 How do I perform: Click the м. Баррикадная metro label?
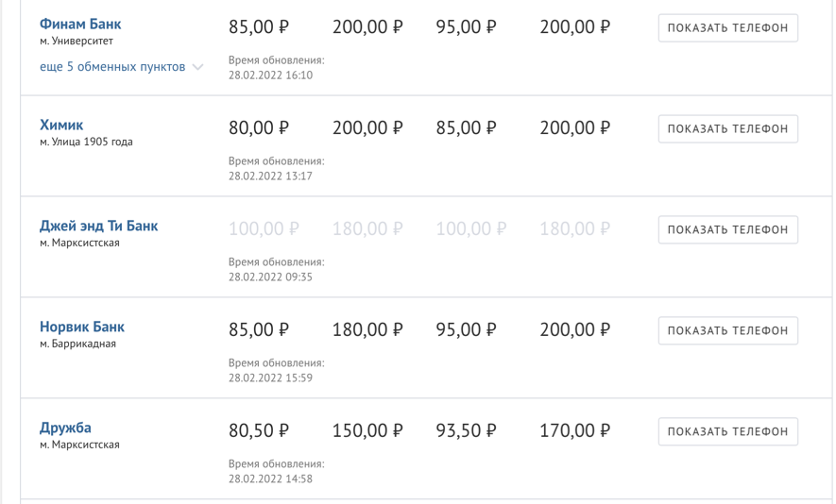pyautogui.click(x=77, y=344)
